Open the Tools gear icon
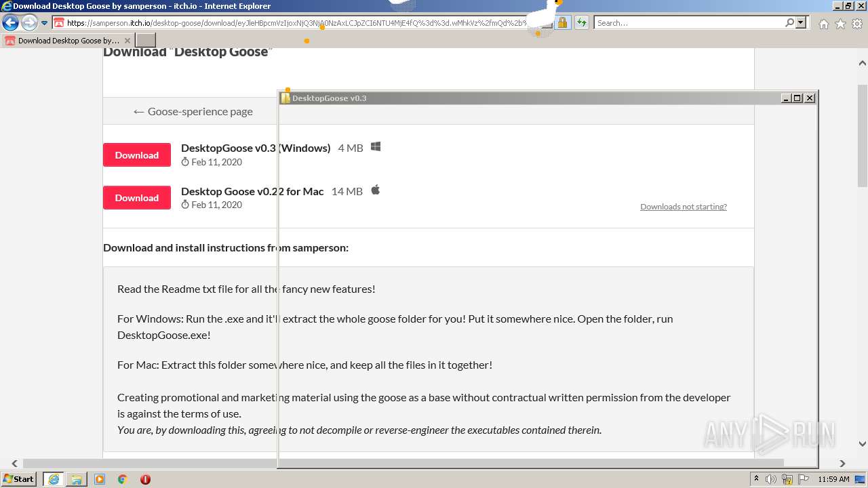Screen dimensions: 868x488 coord(857,24)
